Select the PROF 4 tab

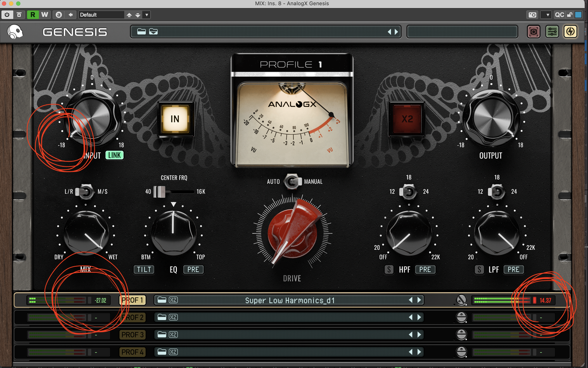(x=132, y=352)
